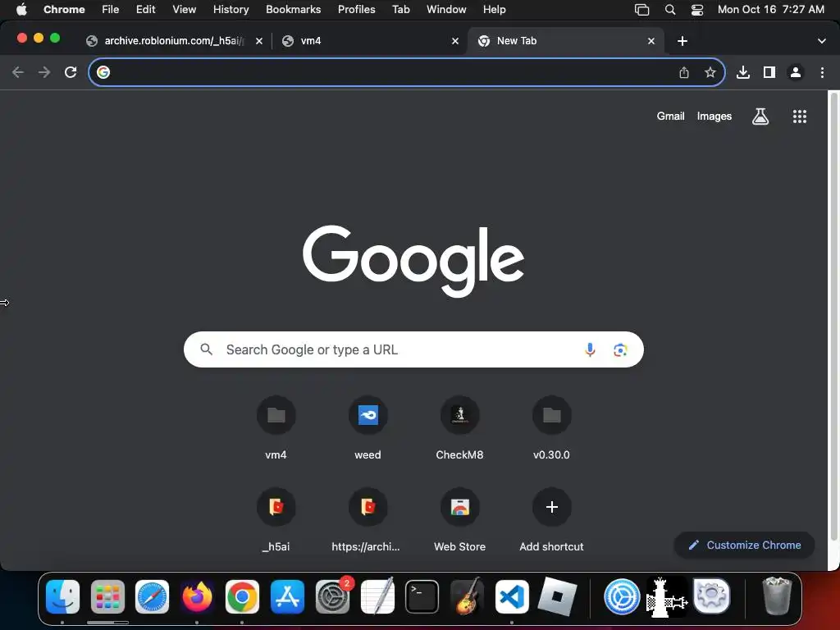Click Customize Chrome button
Viewport: 840px width, 630px height.
(x=744, y=545)
